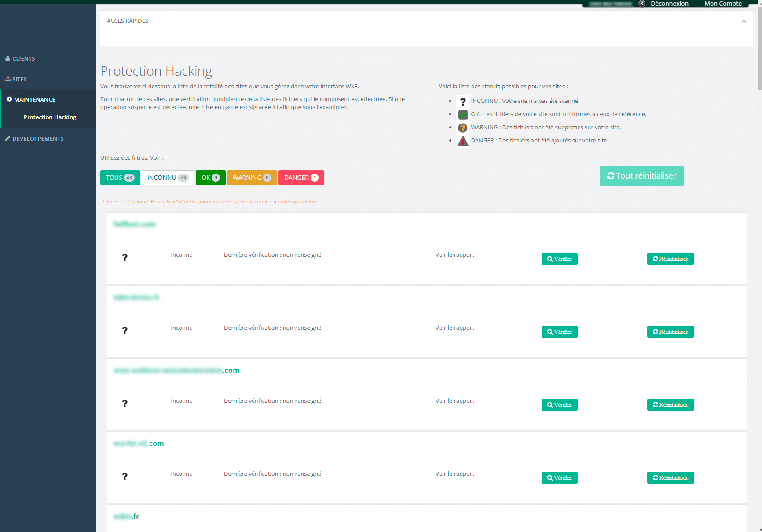Open Voir le rapport for second site

[454, 328]
